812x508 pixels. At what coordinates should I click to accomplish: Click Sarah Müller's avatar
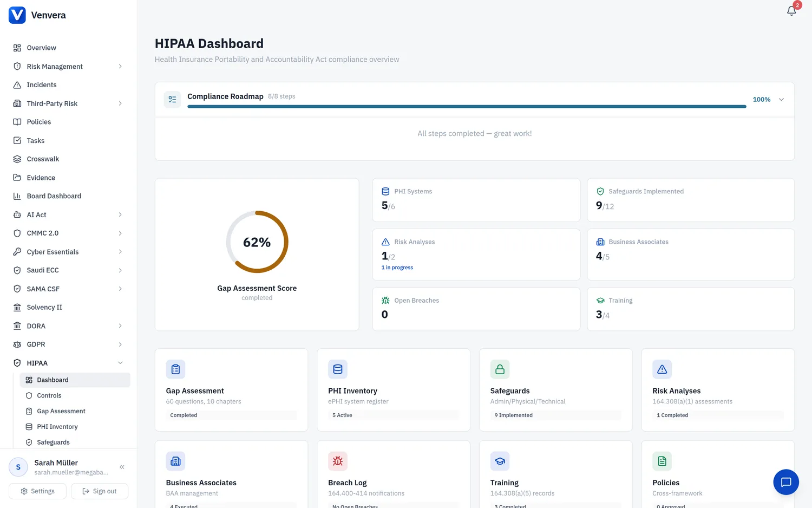point(18,467)
